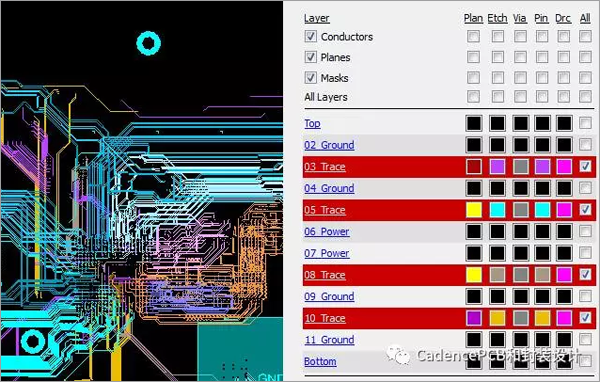Open the 03_Trace layer link
The width and height of the screenshot is (600, 382).
click(x=325, y=167)
